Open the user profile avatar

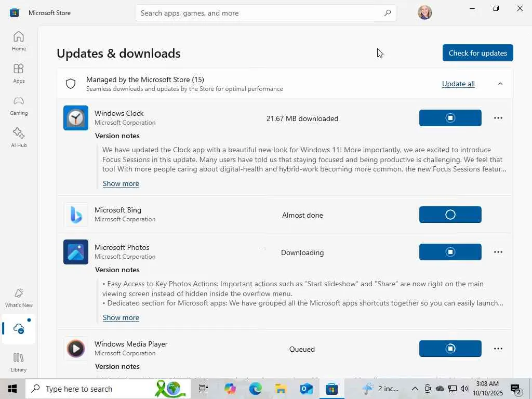click(x=425, y=12)
